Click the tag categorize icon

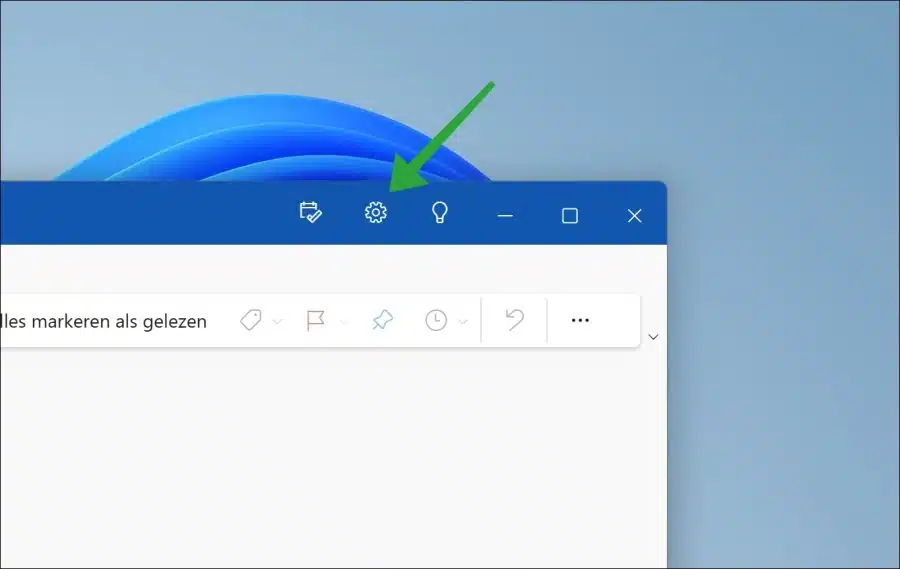click(251, 320)
